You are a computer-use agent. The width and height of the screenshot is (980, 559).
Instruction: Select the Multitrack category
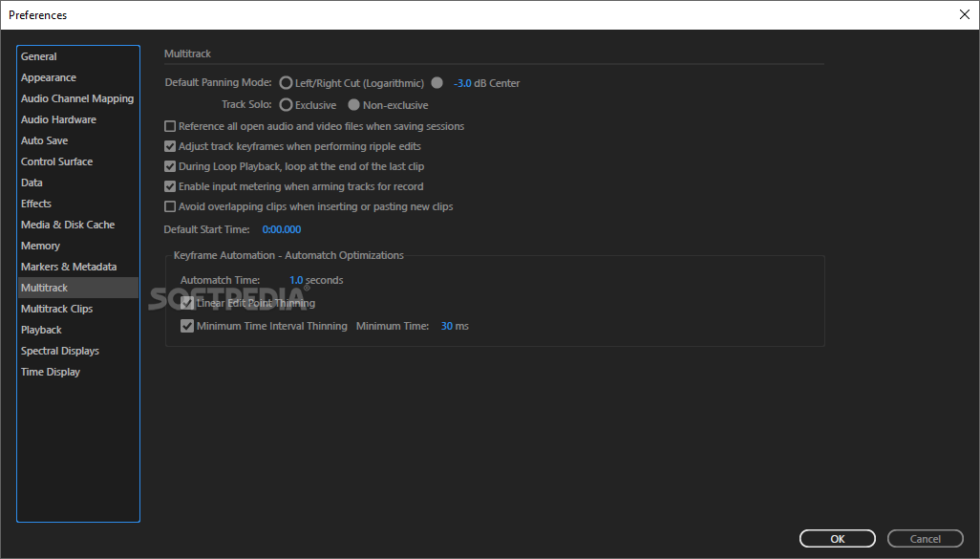[x=78, y=288]
